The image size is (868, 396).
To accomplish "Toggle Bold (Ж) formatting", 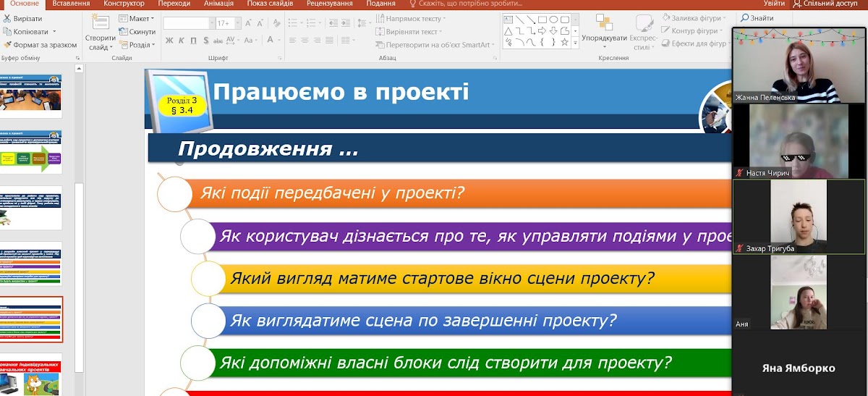I will 169,41.
